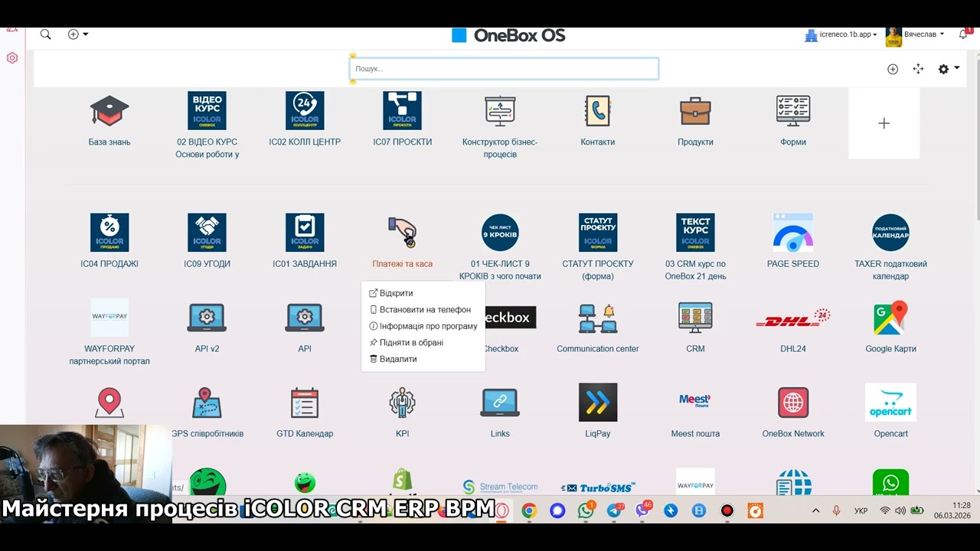Open GTD Календар app
Screen dimensions: 980x551
pos(305,403)
